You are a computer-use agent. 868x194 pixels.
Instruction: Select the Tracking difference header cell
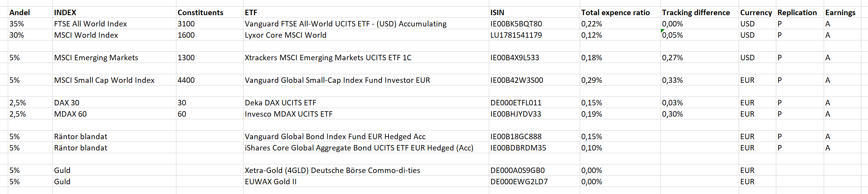coord(700,12)
